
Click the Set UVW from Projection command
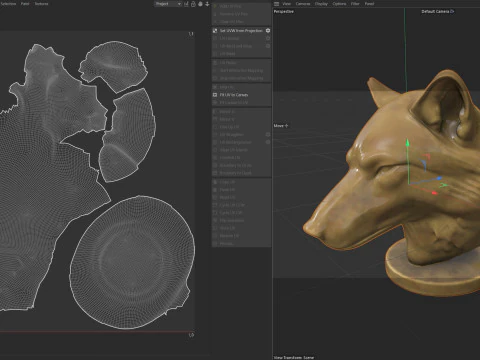[x=241, y=31]
